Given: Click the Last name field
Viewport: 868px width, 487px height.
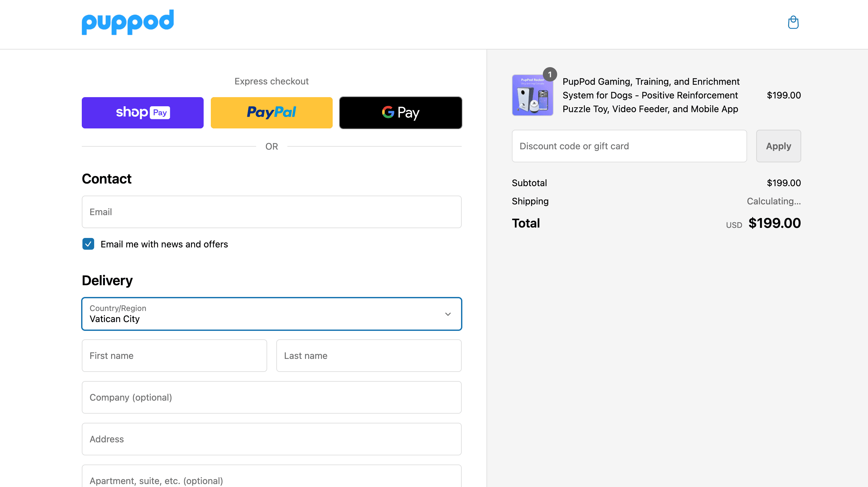Looking at the screenshot, I should coord(369,356).
